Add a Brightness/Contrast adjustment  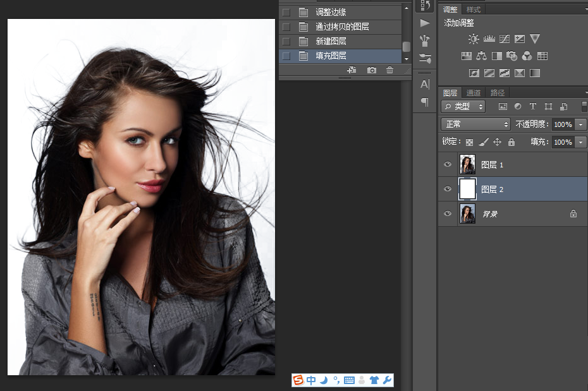(474, 39)
